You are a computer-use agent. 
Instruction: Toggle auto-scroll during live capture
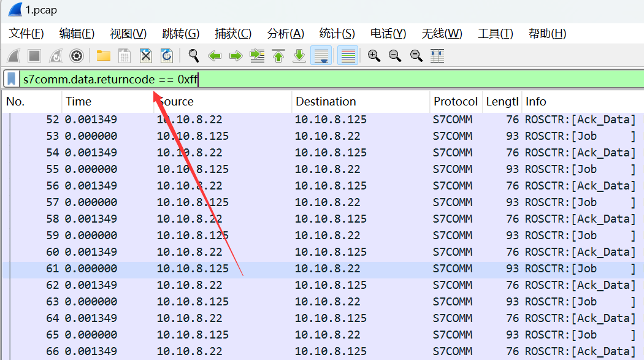pos(321,56)
